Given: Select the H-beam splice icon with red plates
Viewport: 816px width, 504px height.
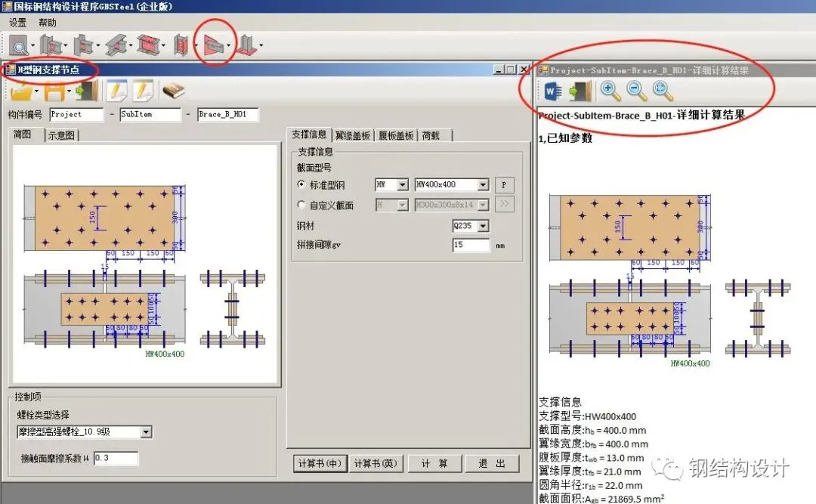Looking at the screenshot, I should [x=148, y=45].
